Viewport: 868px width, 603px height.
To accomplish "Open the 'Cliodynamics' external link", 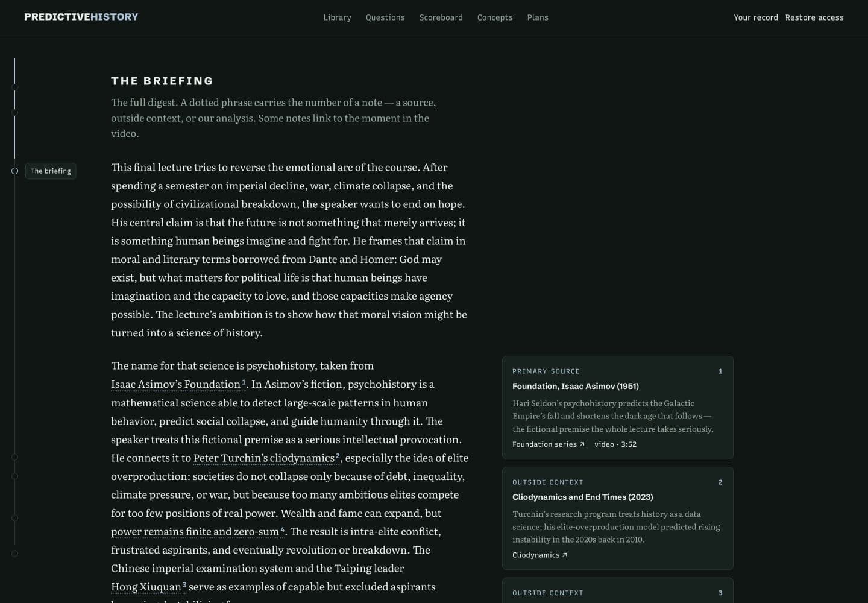I will tap(539, 555).
